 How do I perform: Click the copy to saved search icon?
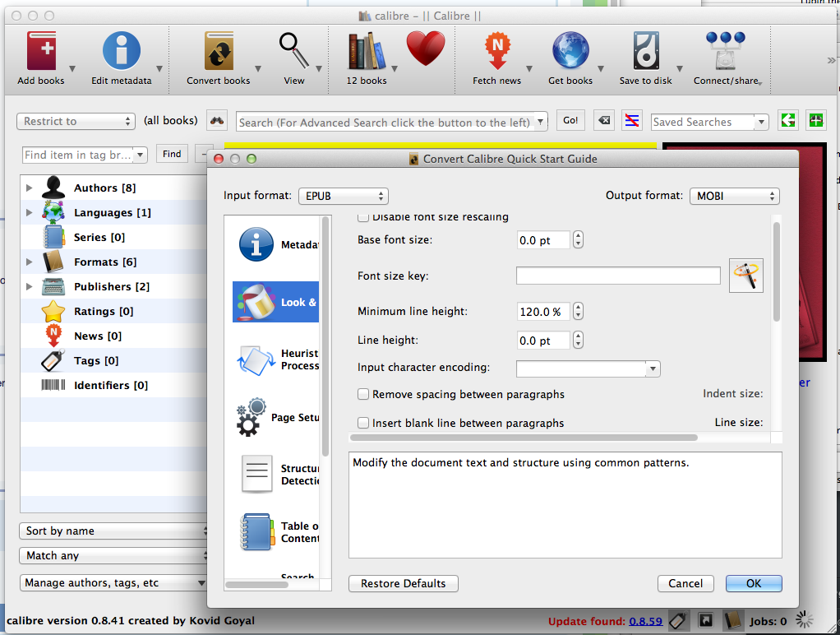click(788, 121)
